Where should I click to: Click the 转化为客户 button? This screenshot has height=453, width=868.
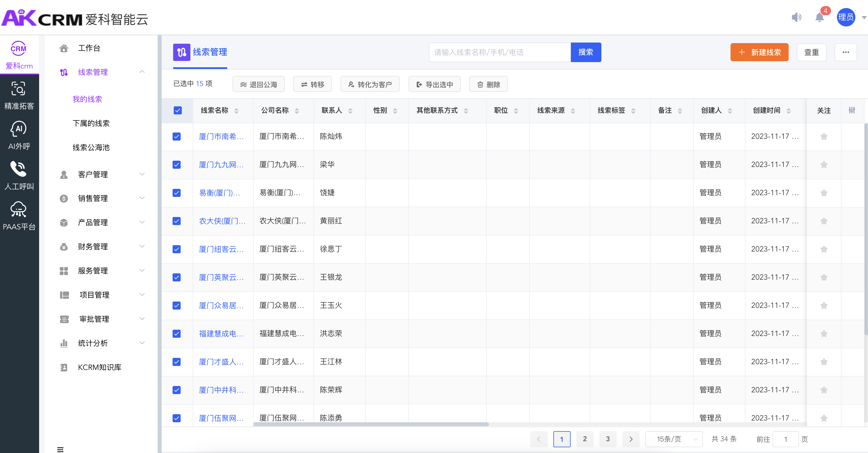370,84
